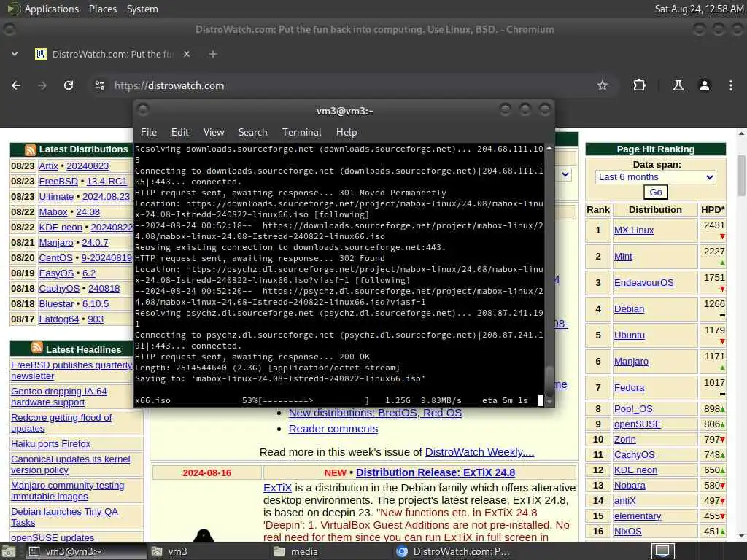Open the Artix distribution link
Viewport: 747px width, 560px height.
(x=48, y=166)
